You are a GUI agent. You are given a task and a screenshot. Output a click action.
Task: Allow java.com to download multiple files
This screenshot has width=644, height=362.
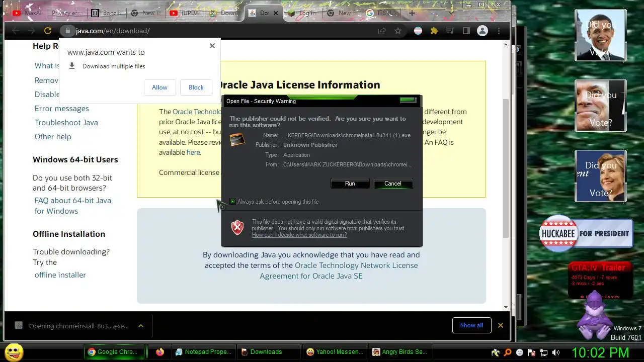[x=159, y=87]
